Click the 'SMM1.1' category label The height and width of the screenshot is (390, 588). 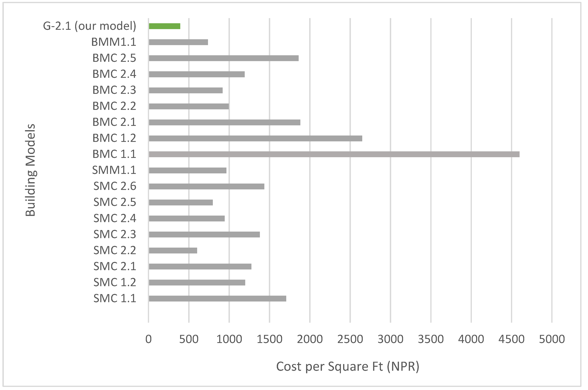[x=114, y=170]
